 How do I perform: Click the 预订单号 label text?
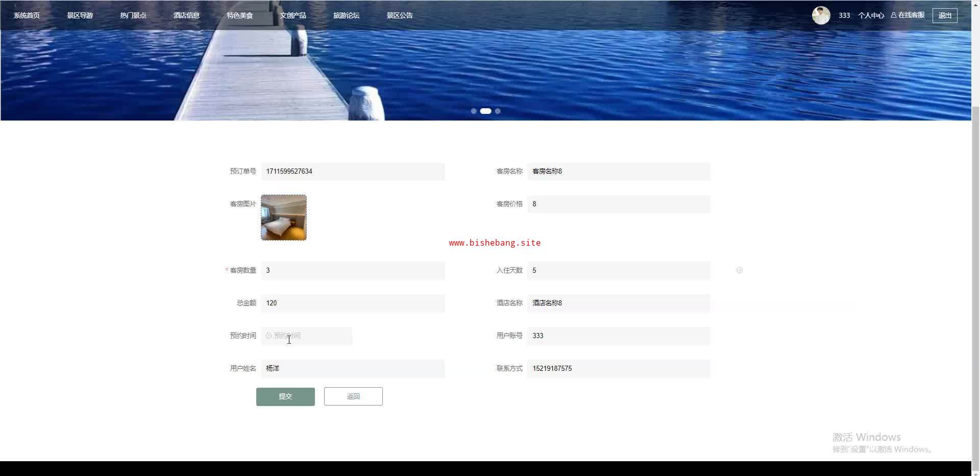[243, 171]
